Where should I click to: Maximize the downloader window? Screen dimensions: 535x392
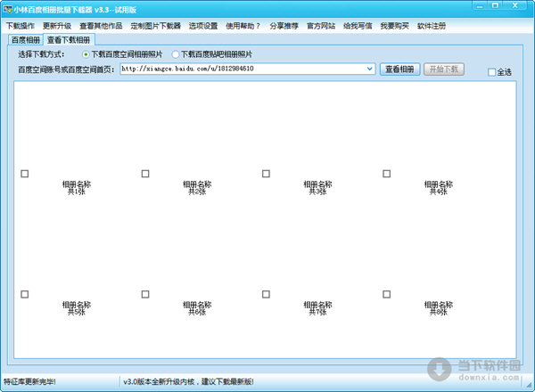(x=496, y=6)
